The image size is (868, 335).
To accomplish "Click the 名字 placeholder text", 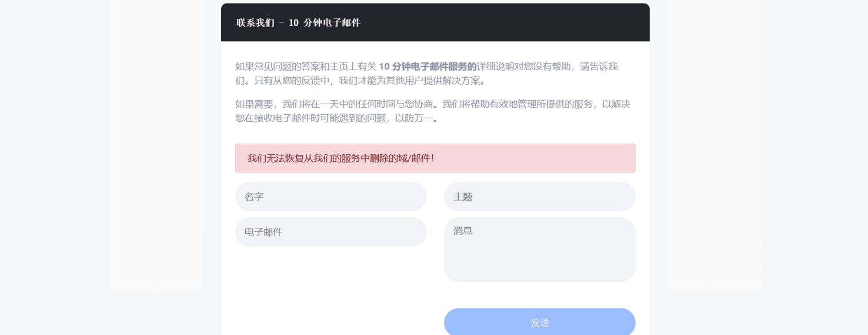I will [254, 197].
